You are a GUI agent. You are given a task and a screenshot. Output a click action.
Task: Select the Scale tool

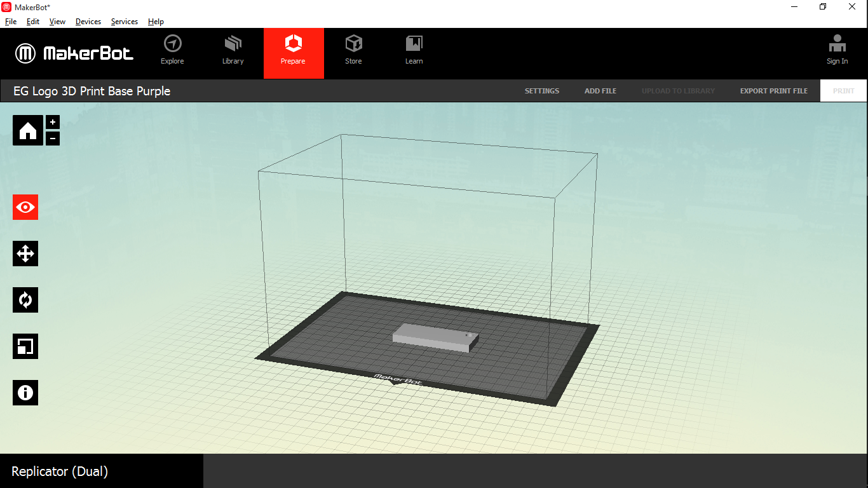(25, 346)
